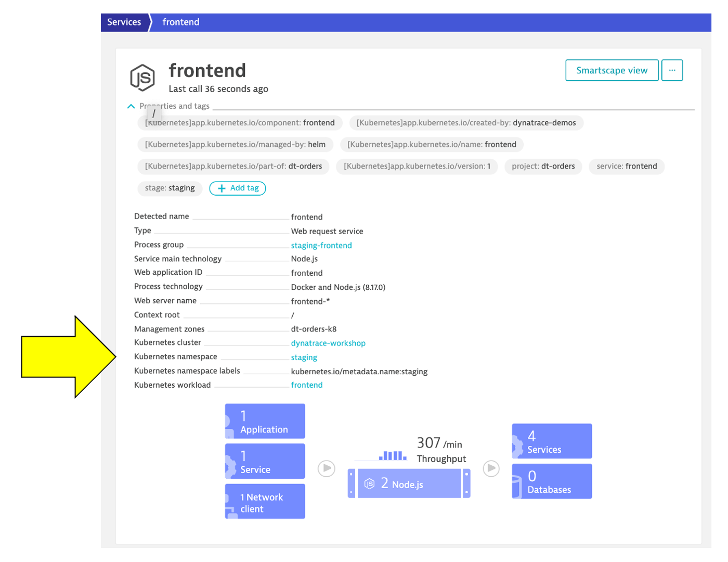Click the component: frontend tag
Image resolution: width=728 pixels, height=562 pixels.
pos(240,123)
